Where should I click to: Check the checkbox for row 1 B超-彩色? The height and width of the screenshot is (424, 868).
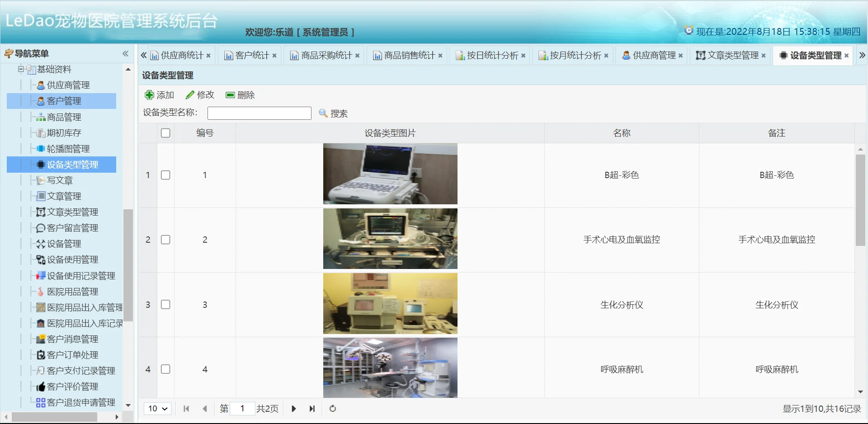tap(165, 175)
